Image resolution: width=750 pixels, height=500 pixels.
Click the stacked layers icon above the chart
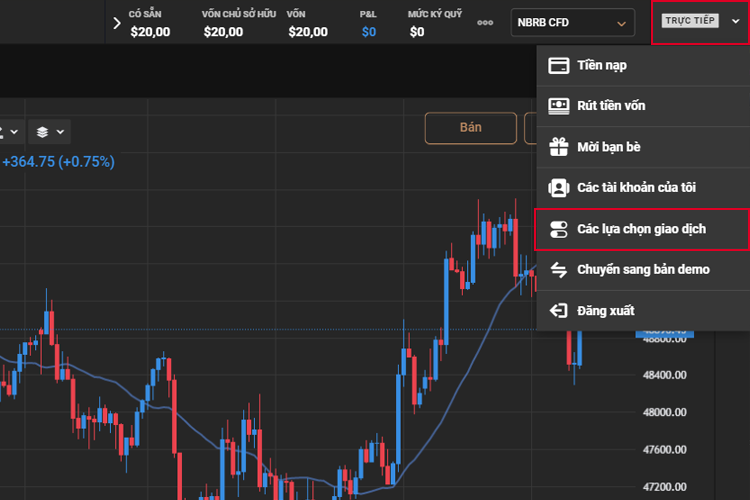pos(42,131)
